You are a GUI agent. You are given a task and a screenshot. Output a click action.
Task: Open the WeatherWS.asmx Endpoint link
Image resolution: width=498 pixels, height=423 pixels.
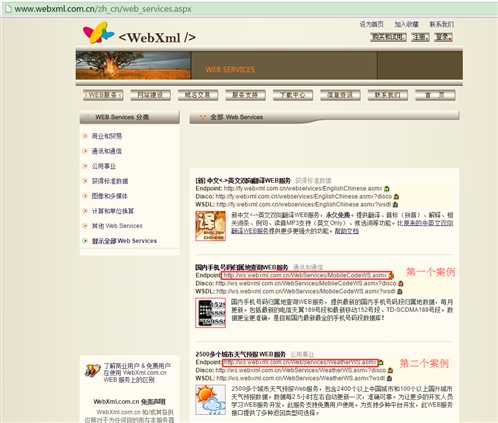(300, 362)
